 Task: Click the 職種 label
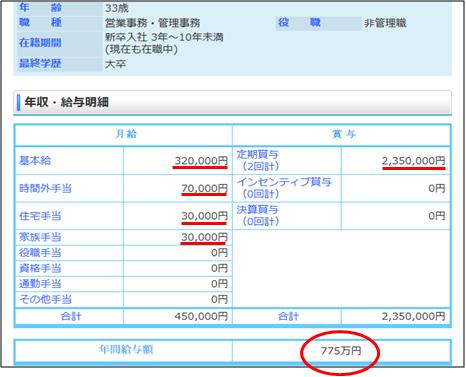tap(40, 23)
